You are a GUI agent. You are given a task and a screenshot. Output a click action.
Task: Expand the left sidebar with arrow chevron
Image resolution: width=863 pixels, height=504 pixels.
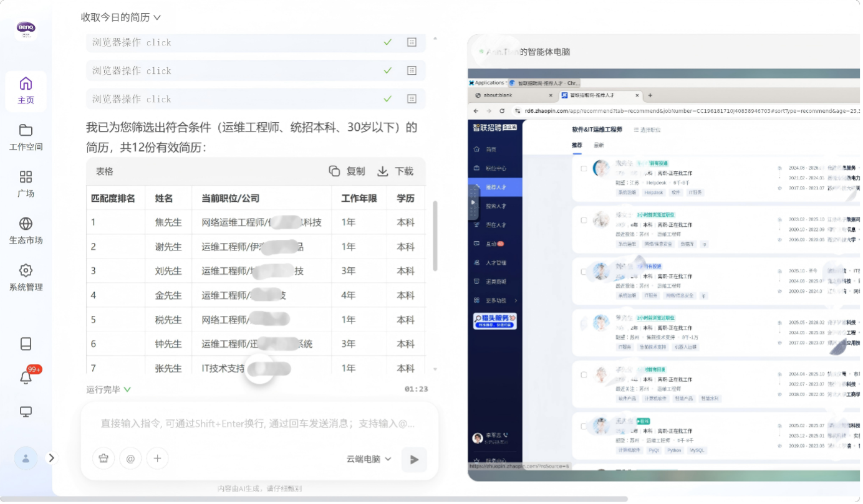(x=52, y=458)
